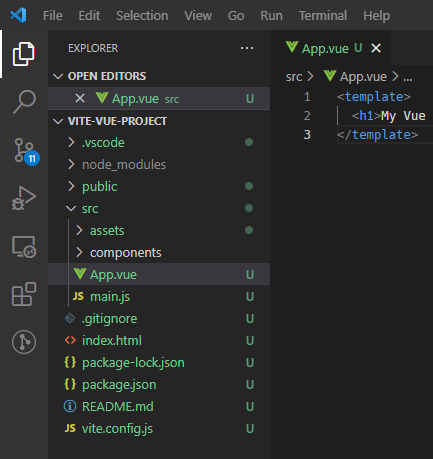Open Explorer's more actions ellipsis menu
This screenshot has width=433, height=459.
[x=247, y=48]
